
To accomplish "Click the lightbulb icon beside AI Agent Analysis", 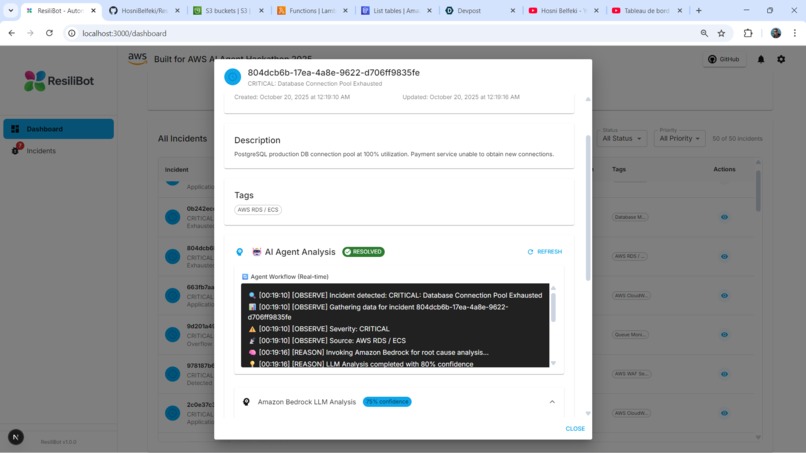I will point(240,252).
